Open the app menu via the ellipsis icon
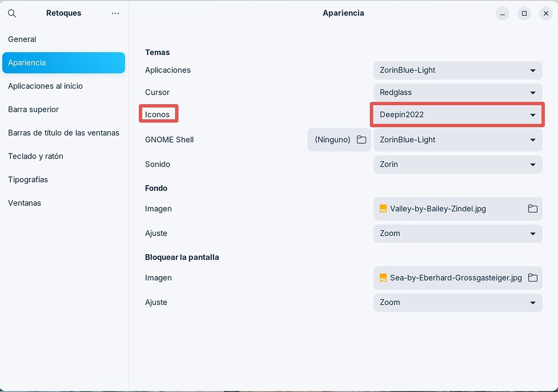Viewport: 558px width, 392px height. 115,13
